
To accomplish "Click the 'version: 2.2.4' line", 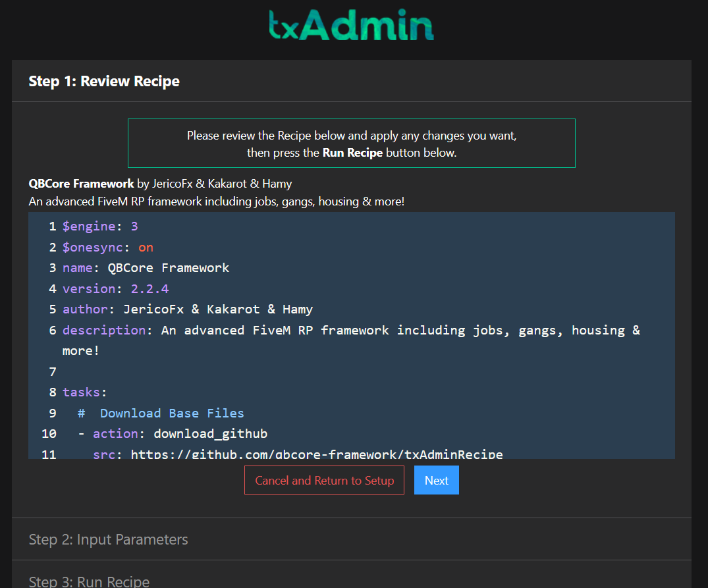I will 116,289.
